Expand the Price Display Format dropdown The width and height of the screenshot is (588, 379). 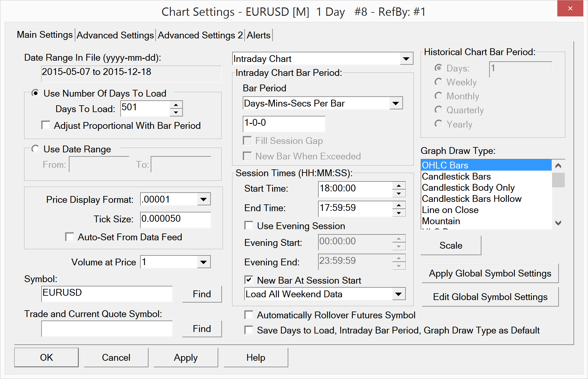[x=204, y=199]
